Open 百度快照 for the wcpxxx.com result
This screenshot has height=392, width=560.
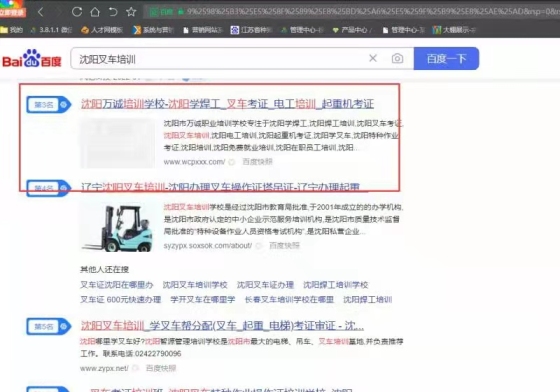point(257,162)
